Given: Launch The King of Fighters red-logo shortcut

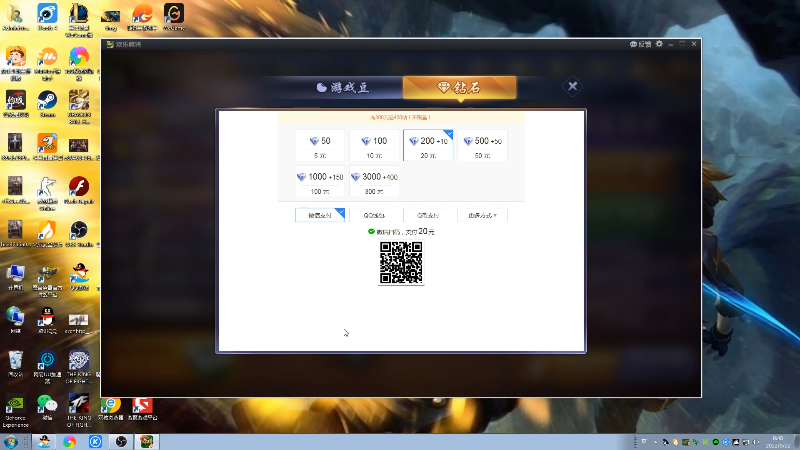Looking at the screenshot, I should (79, 411).
